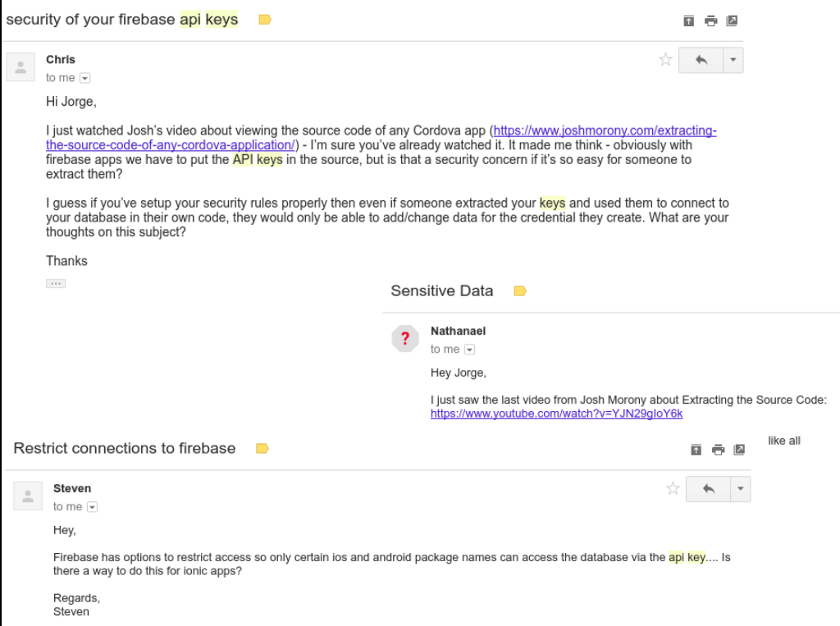Click Steven's profile avatar
This screenshot has height=626, width=840.
click(x=28, y=496)
